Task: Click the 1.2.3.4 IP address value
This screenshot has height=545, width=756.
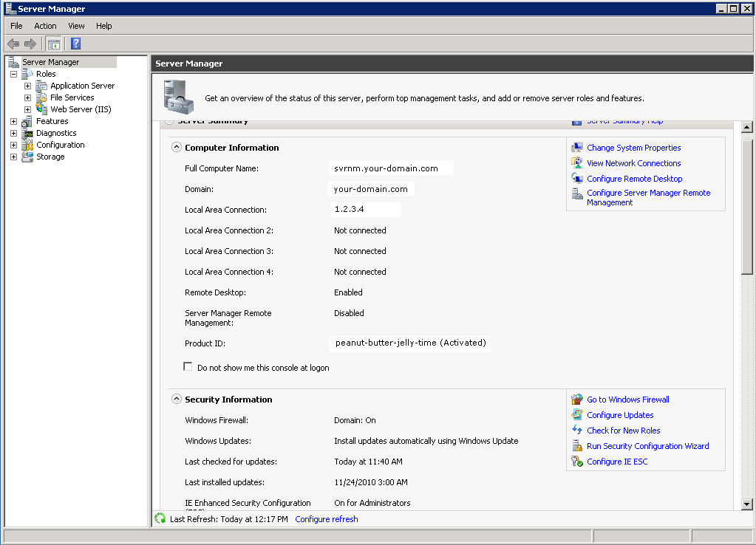Action: click(349, 209)
